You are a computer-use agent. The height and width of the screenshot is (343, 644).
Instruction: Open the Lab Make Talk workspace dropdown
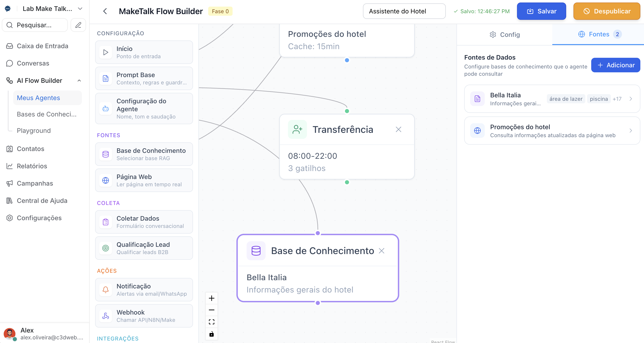point(80,9)
